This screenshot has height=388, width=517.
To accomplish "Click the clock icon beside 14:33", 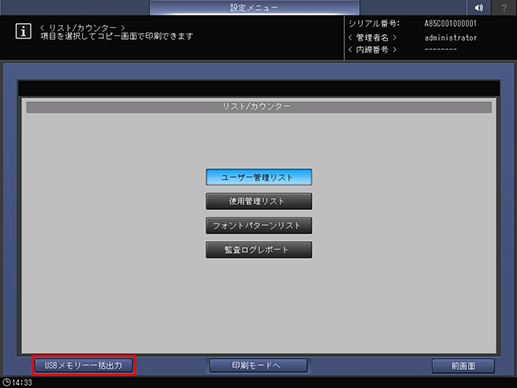I will tap(6, 382).
